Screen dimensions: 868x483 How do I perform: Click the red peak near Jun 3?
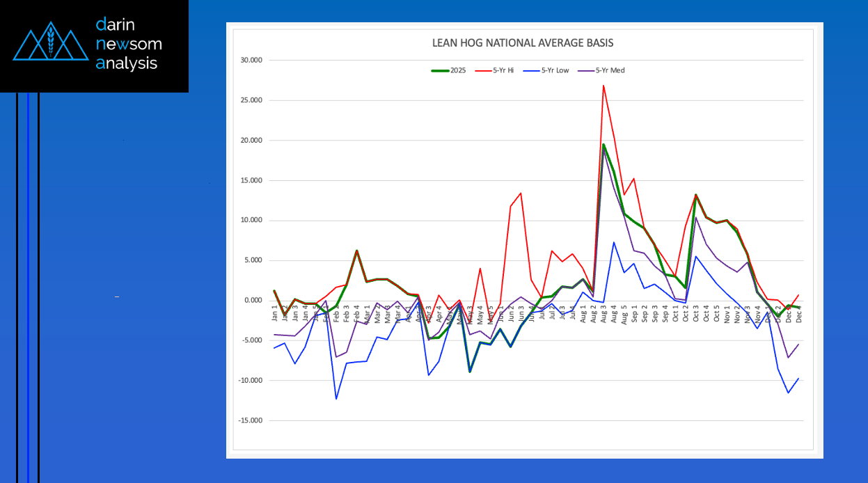point(521,193)
